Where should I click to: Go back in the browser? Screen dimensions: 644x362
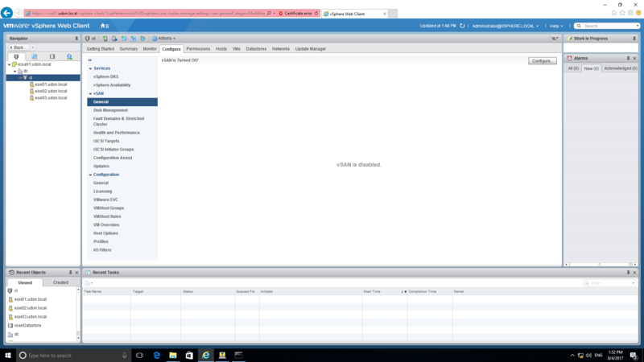(6, 13)
